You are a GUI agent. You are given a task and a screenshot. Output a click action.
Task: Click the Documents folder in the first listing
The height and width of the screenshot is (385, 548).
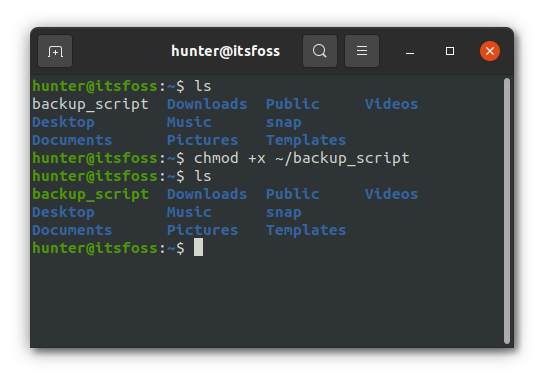[72, 140]
